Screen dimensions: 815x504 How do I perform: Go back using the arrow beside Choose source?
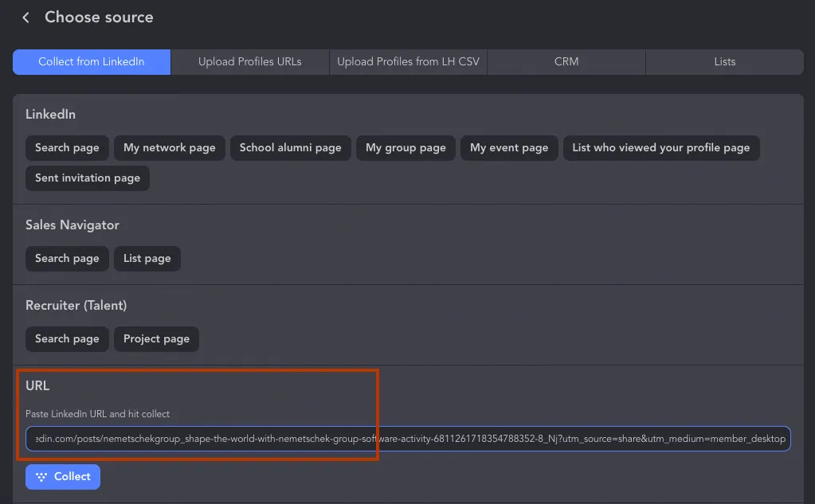[x=25, y=18]
